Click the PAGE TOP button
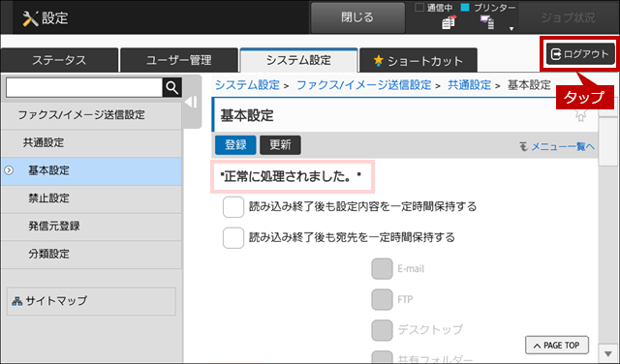 point(557,345)
